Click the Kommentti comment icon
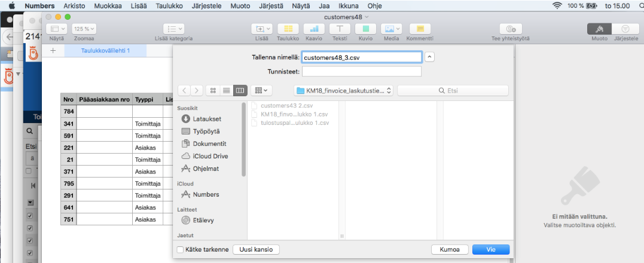This screenshot has height=263, width=644. 420,29
